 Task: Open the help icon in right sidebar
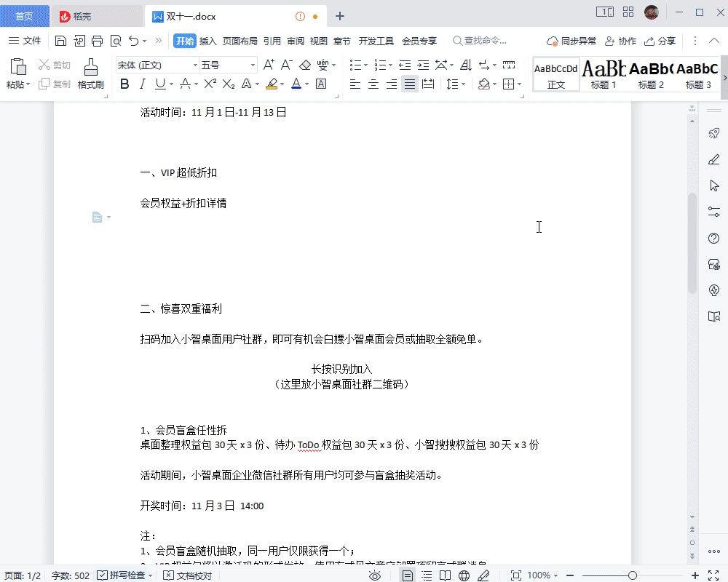713,238
